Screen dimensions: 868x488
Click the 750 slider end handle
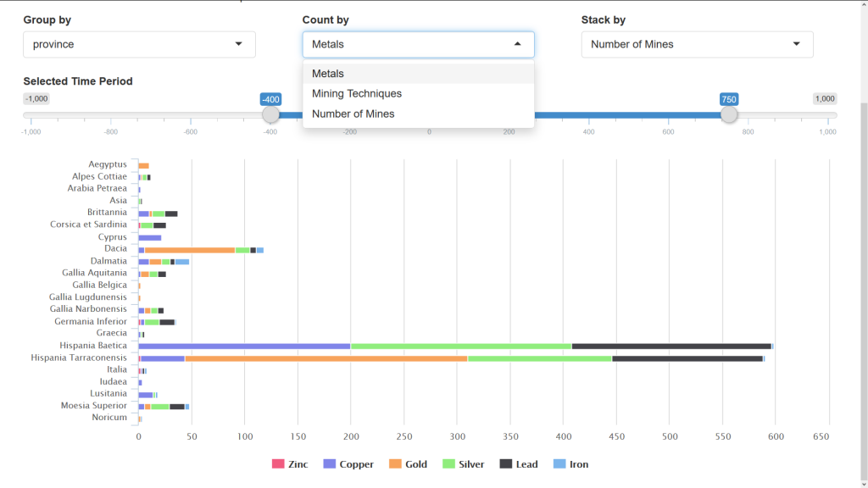click(729, 114)
